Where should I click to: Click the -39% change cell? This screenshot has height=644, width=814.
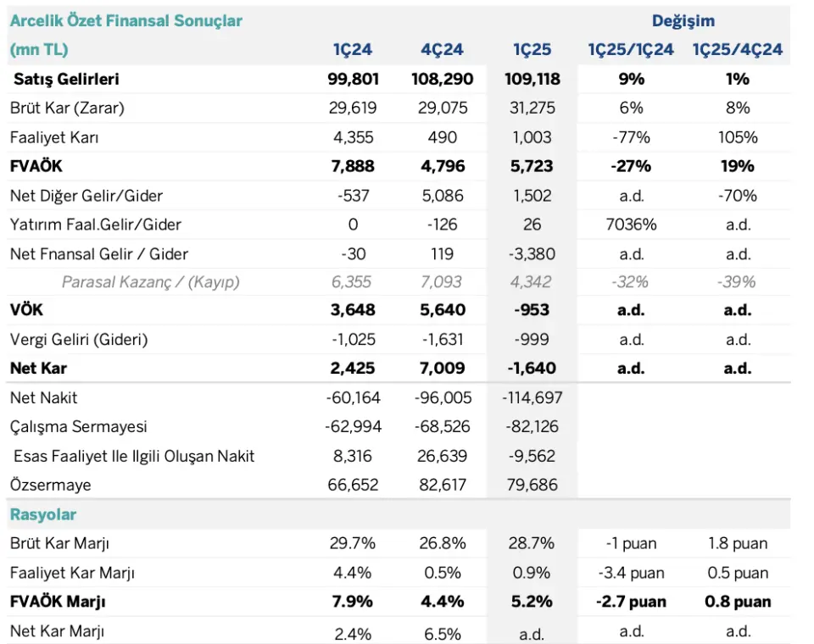[737, 282]
